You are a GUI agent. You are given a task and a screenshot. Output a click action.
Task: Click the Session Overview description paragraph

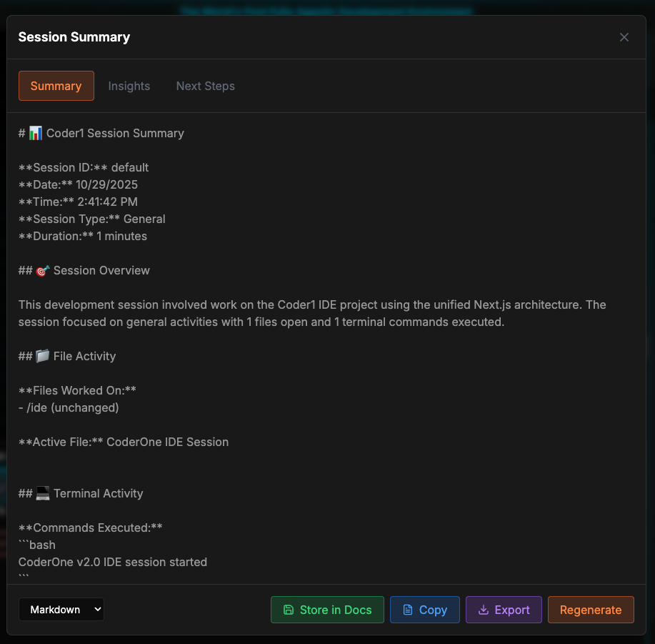[x=312, y=313]
